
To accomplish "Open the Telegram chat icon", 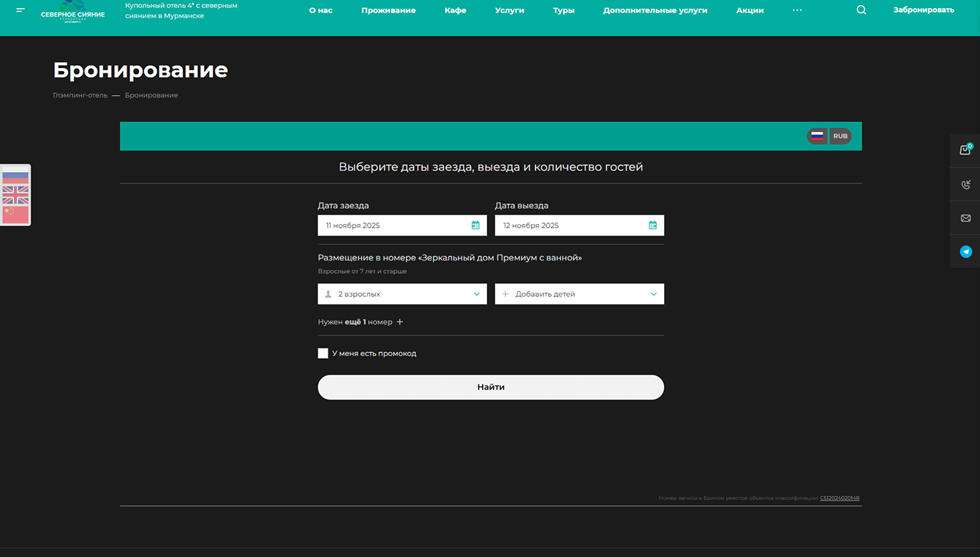I will pyautogui.click(x=965, y=252).
